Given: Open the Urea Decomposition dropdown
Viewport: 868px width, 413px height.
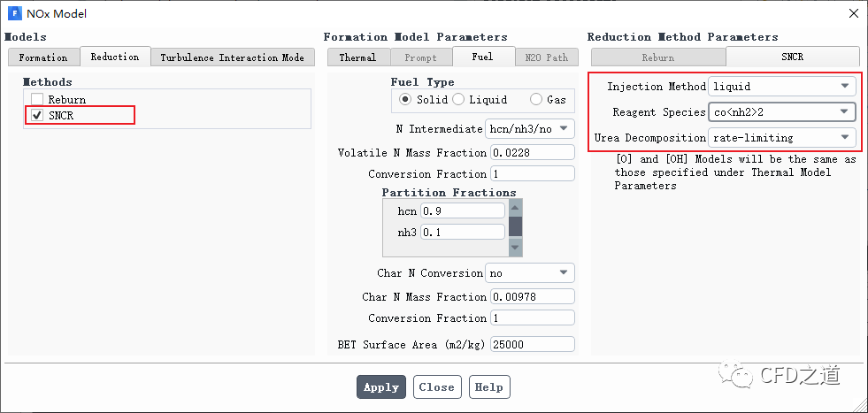Looking at the screenshot, I should click(x=781, y=138).
